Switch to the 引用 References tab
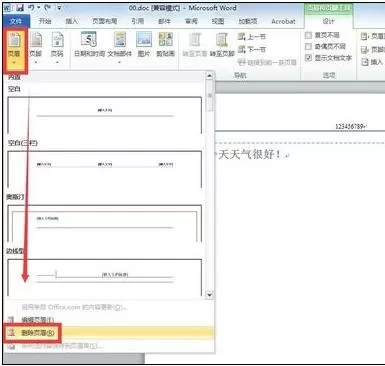The width and height of the screenshot is (385, 366). pos(137,21)
